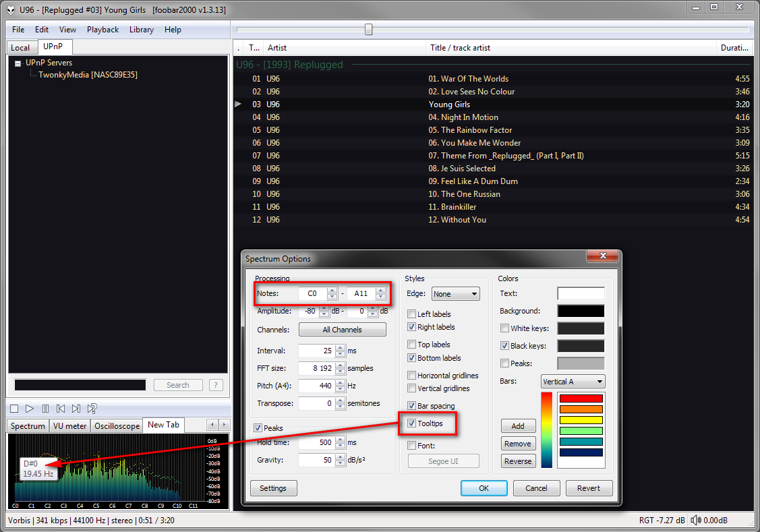Collapse the UPnP Servers tree node
Screen dimensions: 760x532
(x=17, y=63)
